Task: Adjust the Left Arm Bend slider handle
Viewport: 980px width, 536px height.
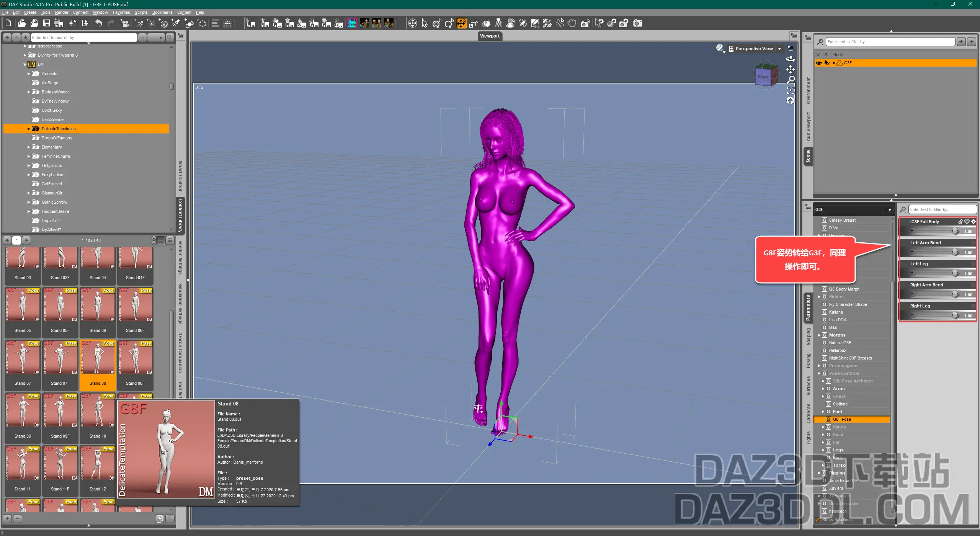Action: coord(955,252)
